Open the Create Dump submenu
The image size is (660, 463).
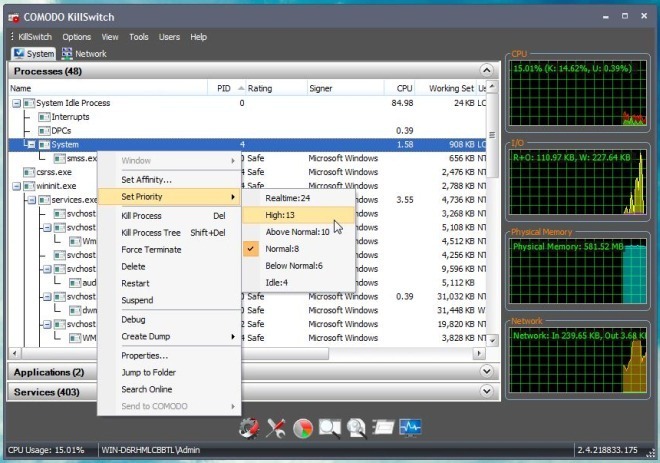click(x=169, y=336)
